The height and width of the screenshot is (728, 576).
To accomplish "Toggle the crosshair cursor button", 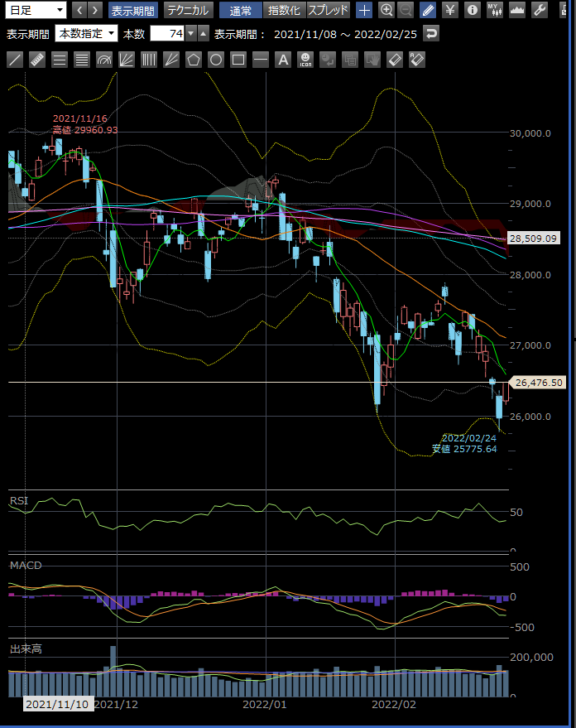I will 364,11.
